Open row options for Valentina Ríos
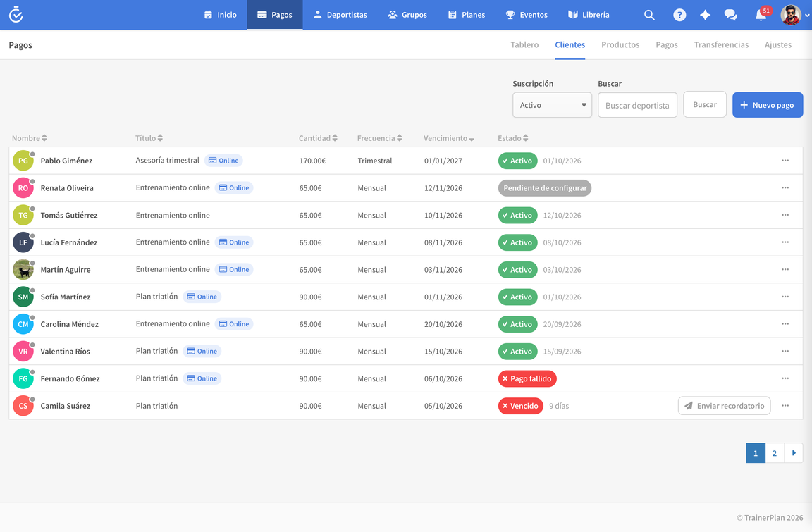 pyautogui.click(x=785, y=351)
